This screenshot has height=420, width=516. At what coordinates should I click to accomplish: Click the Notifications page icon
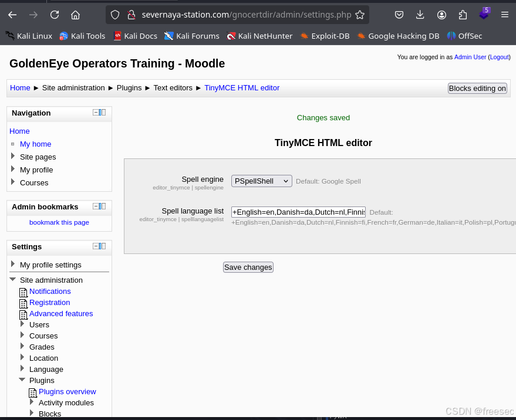click(x=23, y=292)
